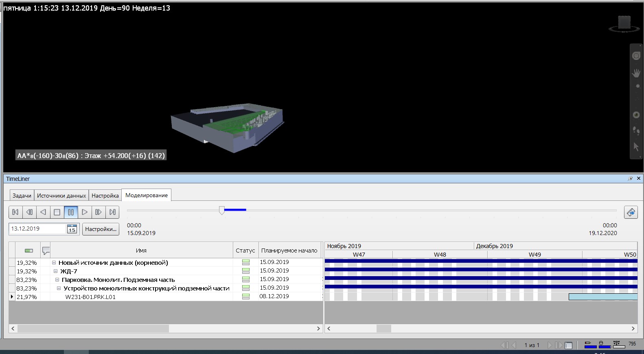
Task: Click Gantt chart scrollbar left arrow
Action: 329,328
